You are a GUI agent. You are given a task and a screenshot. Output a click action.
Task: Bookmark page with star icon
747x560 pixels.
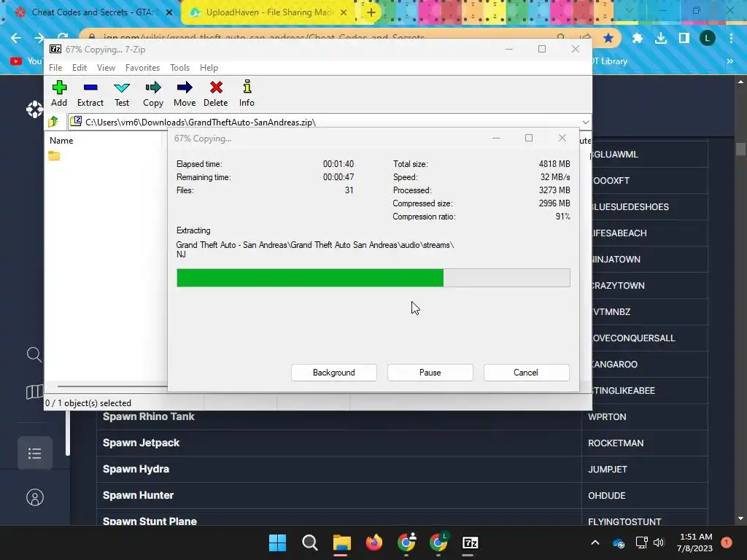coord(608,38)
